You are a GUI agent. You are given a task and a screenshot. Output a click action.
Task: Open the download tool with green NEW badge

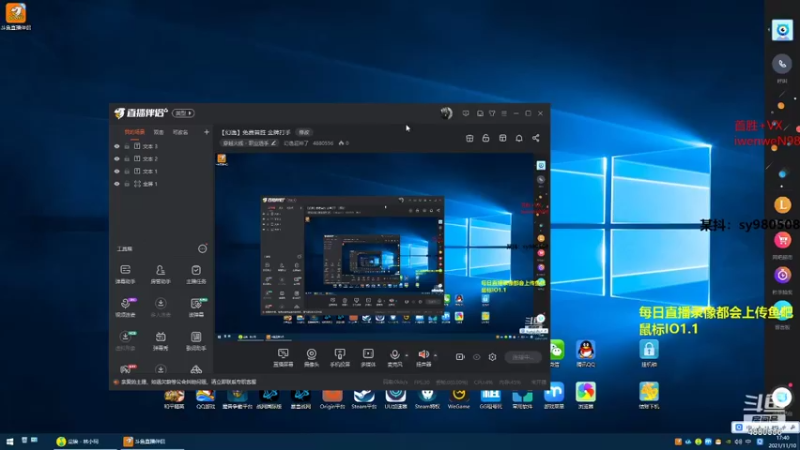[126, 341]
